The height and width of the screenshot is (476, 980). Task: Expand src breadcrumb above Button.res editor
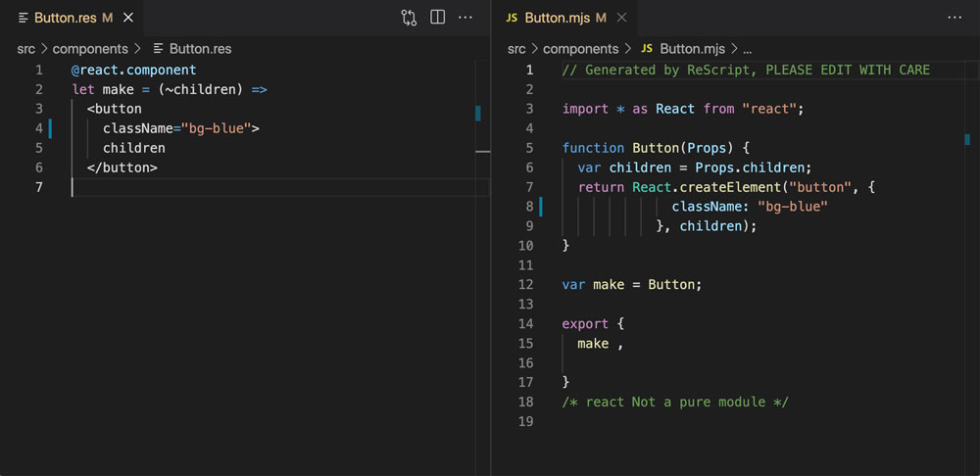pos(25,48)
